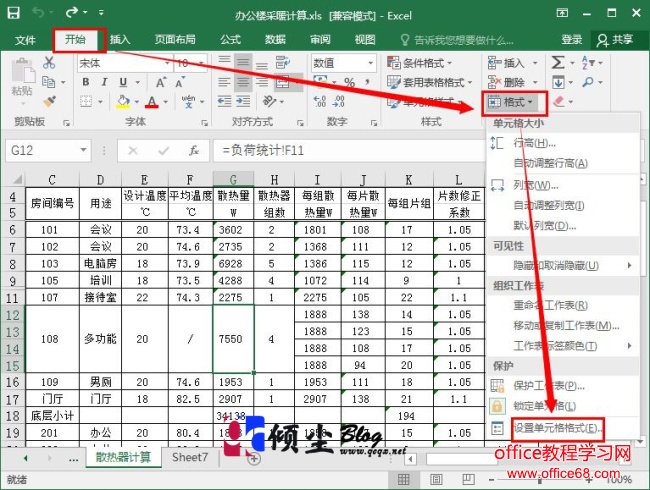Switch to the 页面布局 tab
650x490 pixels.
175,40
